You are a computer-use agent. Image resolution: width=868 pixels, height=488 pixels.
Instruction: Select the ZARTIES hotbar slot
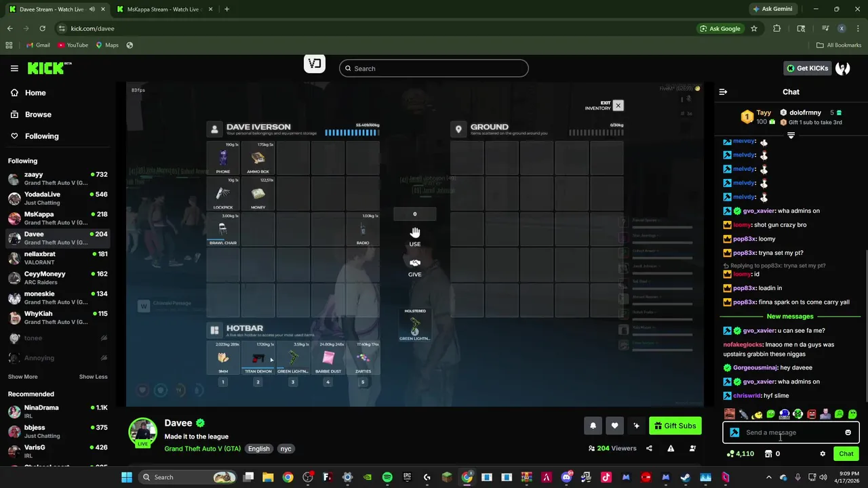point(363,358)
